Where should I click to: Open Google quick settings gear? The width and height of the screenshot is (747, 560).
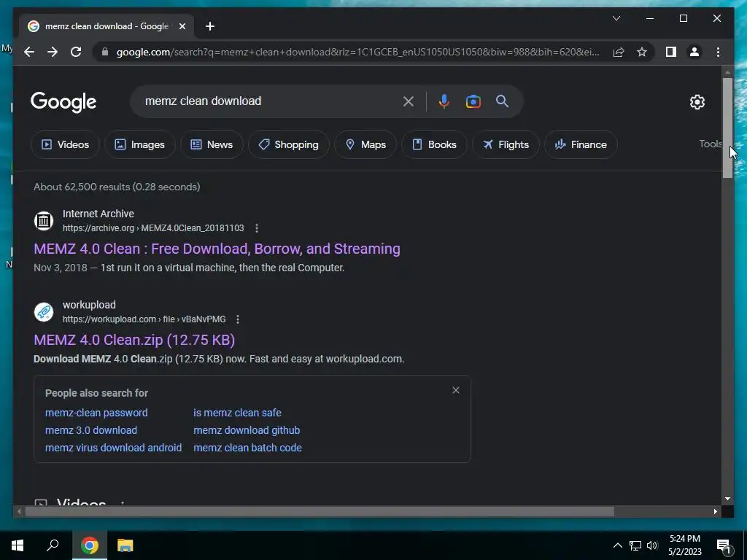(697, 101)
